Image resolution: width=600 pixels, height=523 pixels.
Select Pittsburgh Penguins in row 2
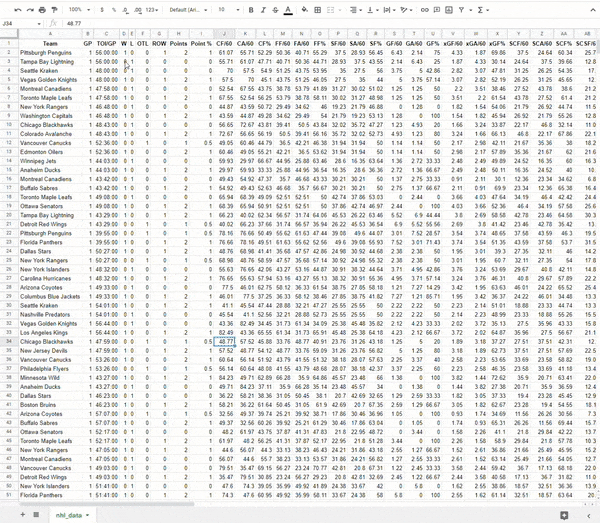(50, 52)
